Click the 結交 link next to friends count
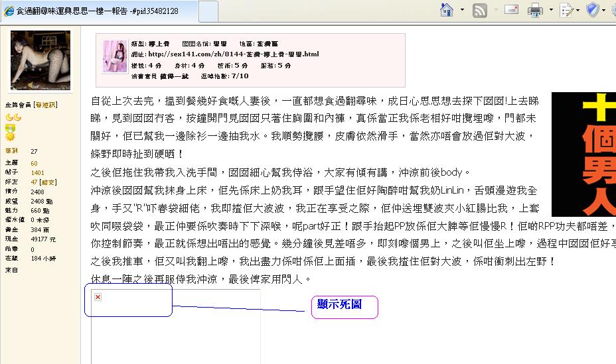616x364 pixels. (48, 182)
